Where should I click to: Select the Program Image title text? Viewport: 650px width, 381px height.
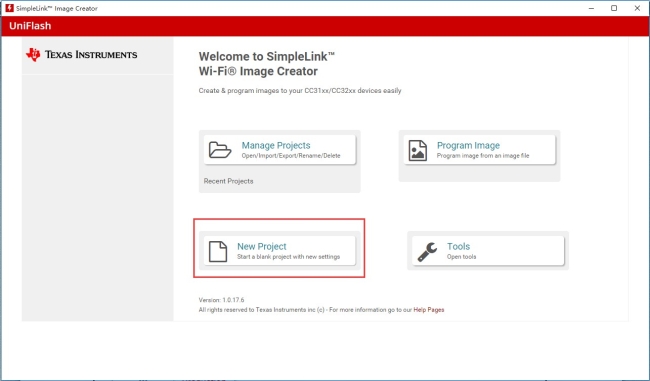(x=468, y=145)
